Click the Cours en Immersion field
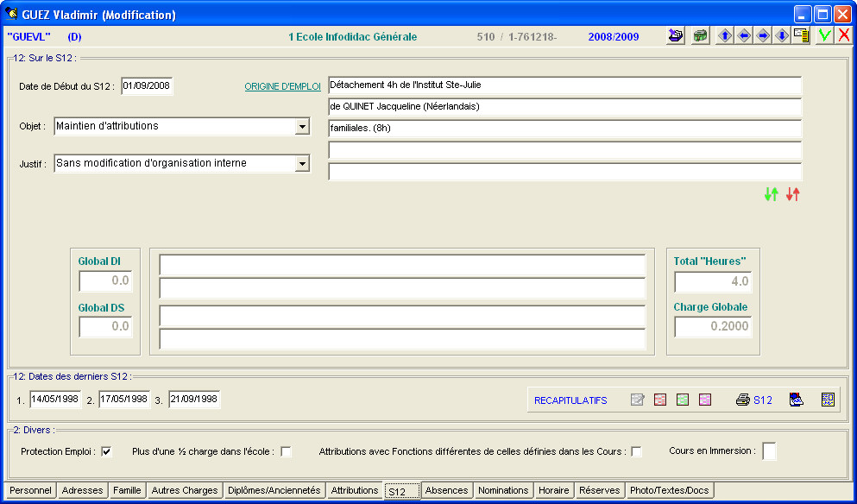This screenshot has height=504, width=857. click(x=768, y=451)
